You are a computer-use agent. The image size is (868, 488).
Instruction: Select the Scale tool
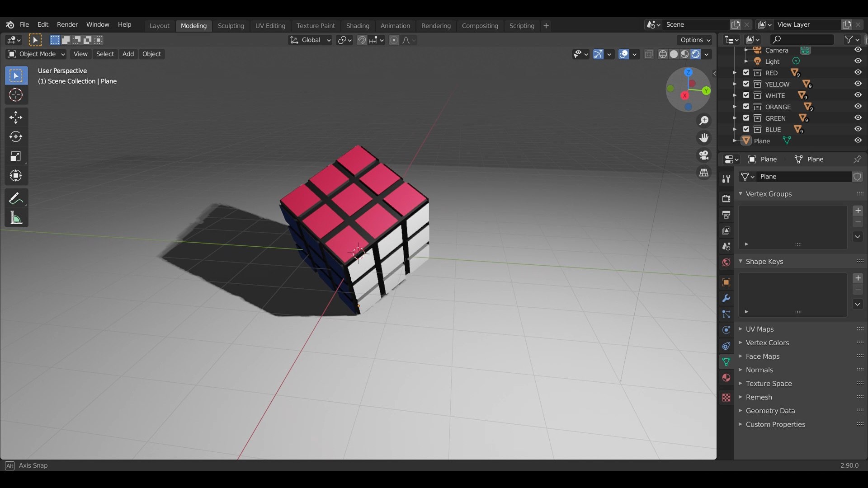[x=16, y=156]
